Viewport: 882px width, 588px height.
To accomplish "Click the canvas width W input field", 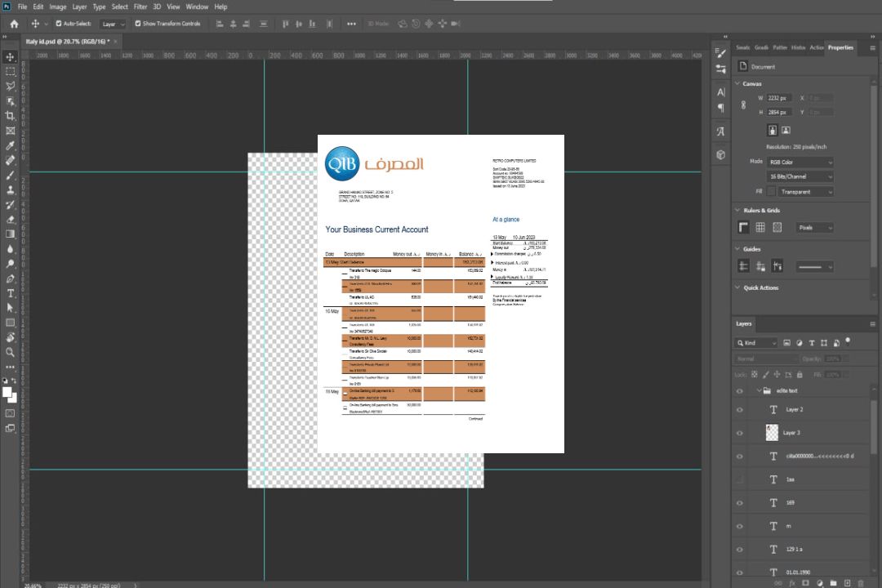I will click(x=778, y=98).
